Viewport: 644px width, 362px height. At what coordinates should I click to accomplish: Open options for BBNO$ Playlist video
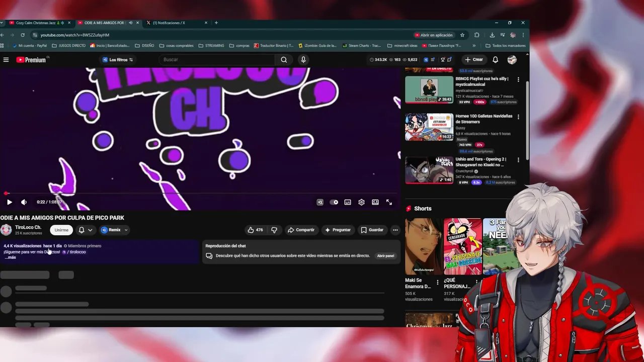pyautogui.click(x=518, y=79)
